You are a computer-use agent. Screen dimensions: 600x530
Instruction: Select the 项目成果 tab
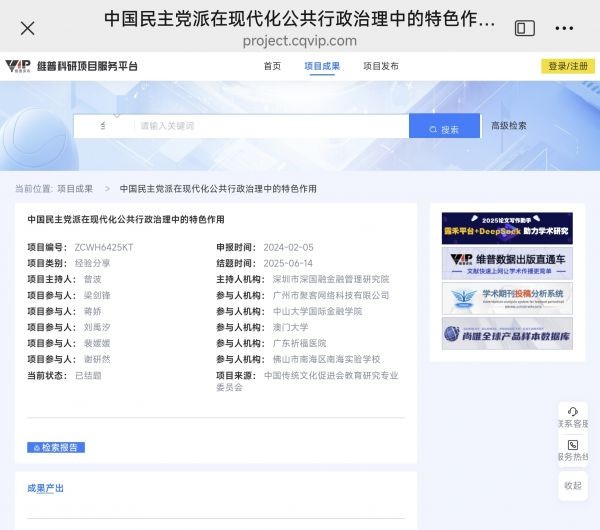(322, 66)
